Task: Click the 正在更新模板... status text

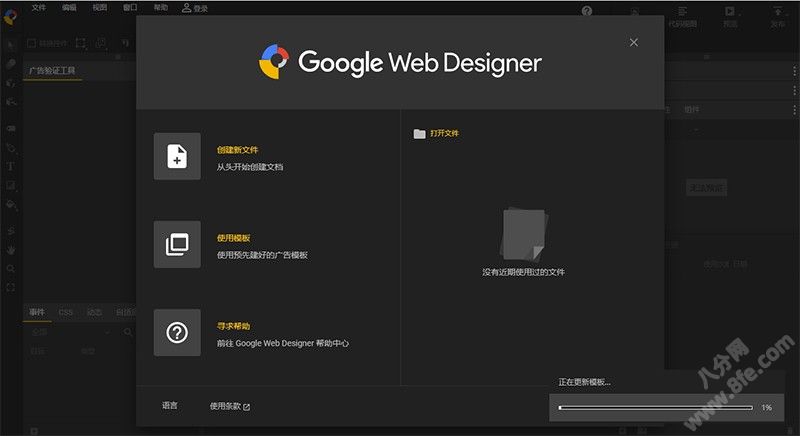Action: [x=584, y=382]
